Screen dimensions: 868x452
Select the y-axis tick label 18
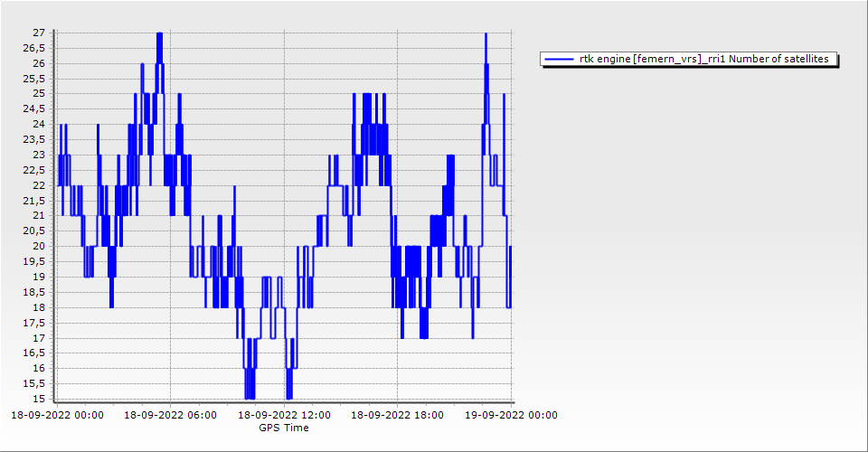click(x=39, y=307)
